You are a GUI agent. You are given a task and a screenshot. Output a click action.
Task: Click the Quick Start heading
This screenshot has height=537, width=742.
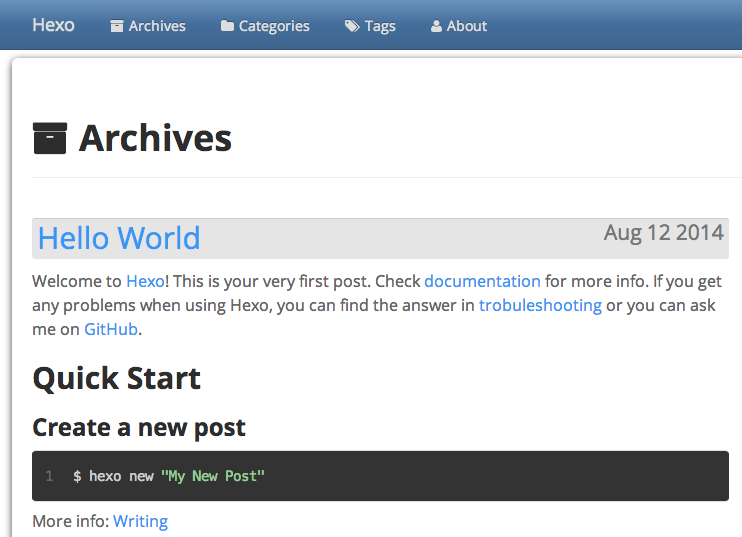point(116,379)
